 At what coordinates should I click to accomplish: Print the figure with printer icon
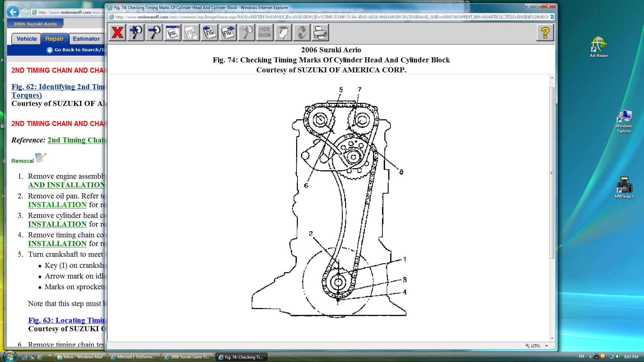[x=320, y=33]
